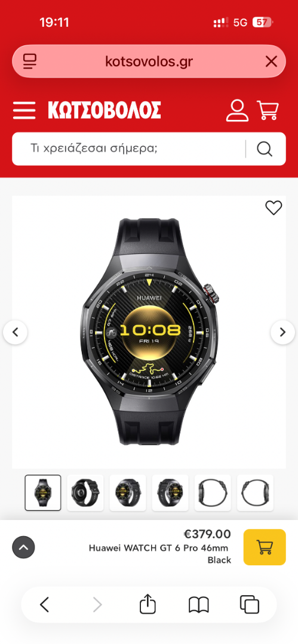This screenshot has width=298, height=644.
Task: Select the fifth strap side thumbnail
Action: coord(213,493)
